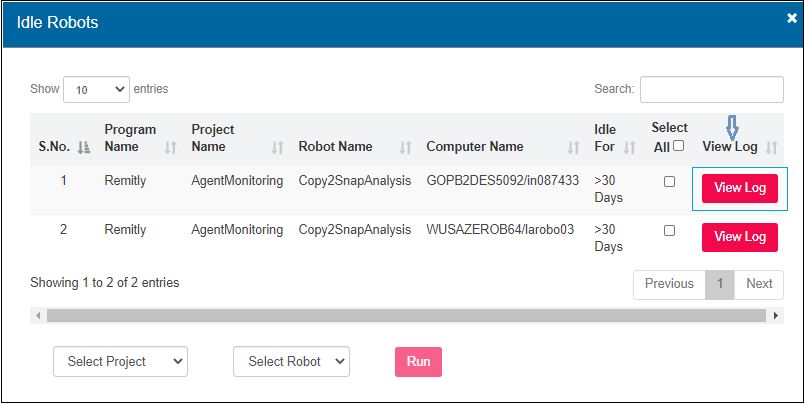Sort table by Project Name icon
This screenshot has width=804, height=405.
tap(277, 147)
